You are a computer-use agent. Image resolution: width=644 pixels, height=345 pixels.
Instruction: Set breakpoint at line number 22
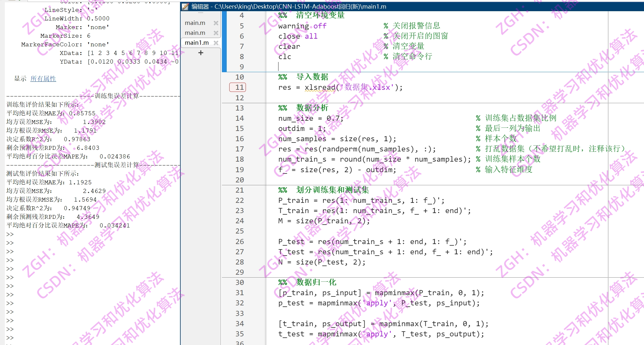coord(240,201)
